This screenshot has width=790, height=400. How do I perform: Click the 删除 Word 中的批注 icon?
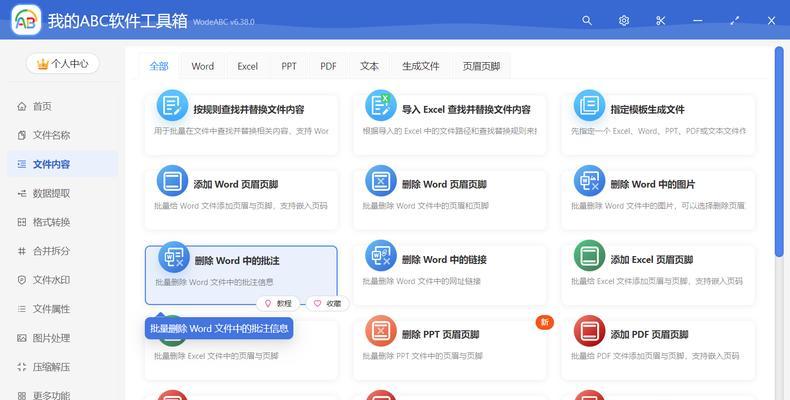174,257
